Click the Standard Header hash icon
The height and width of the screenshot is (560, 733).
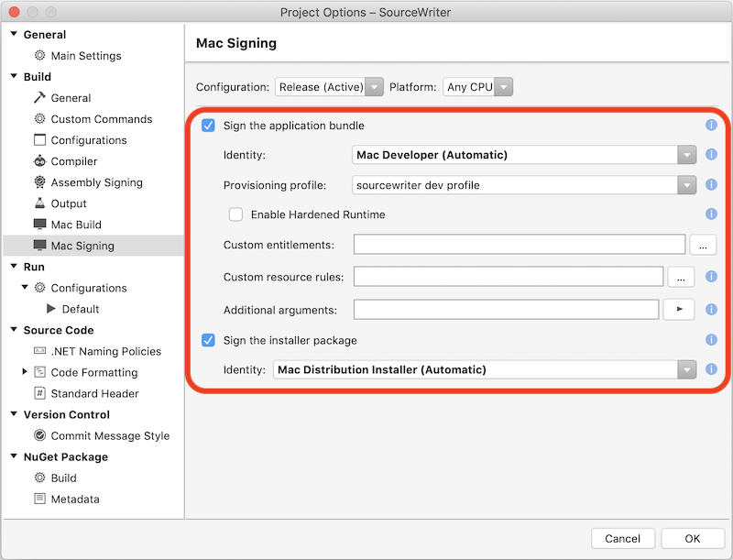pyautogui.click(x=39, y=393)
